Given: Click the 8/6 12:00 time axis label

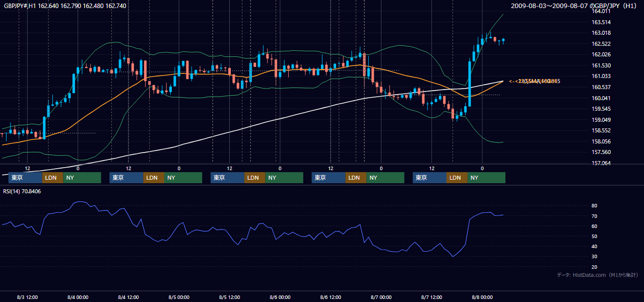Looking at the screenshot, I should tap(331, 297).
